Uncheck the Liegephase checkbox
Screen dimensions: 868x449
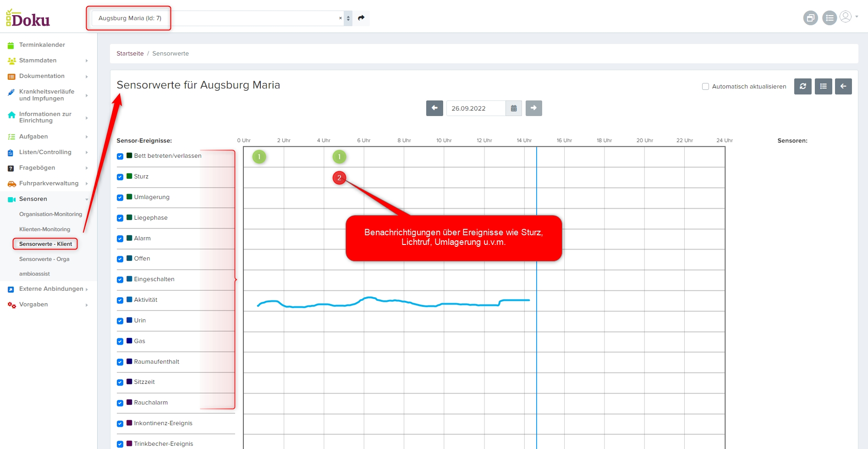120,218
